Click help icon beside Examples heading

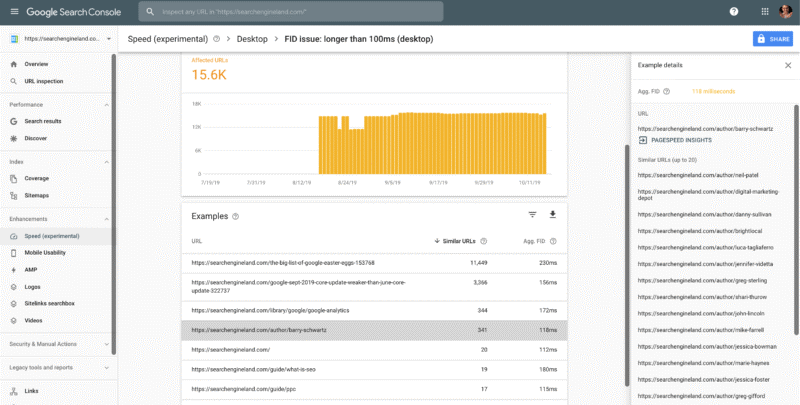[x=235, y=216]
